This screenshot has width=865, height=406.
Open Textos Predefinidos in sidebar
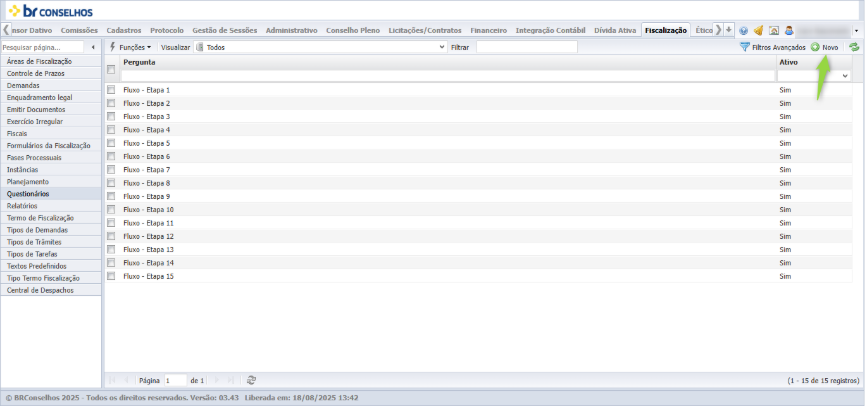(x=51, y=266)
